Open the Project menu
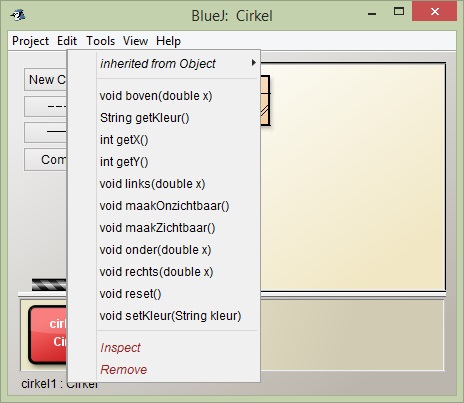This screenshot has width=464, height=403. (x=30, y=41)
